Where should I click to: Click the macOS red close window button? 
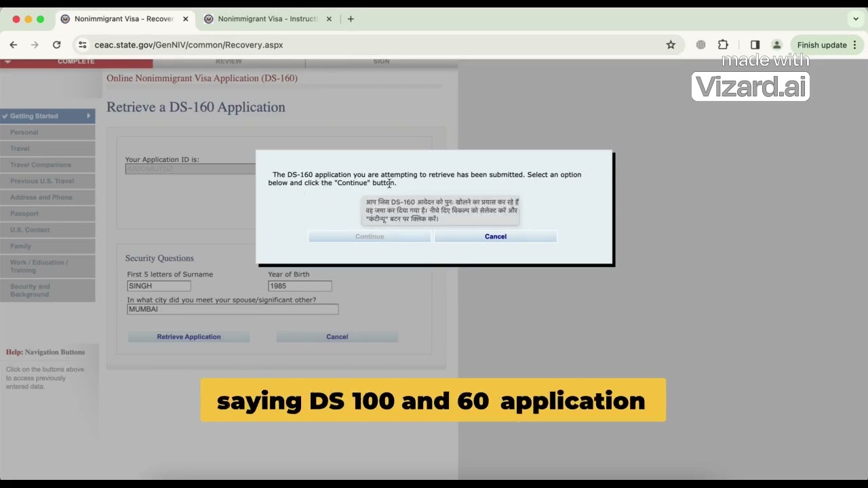(x=16, y=19)
